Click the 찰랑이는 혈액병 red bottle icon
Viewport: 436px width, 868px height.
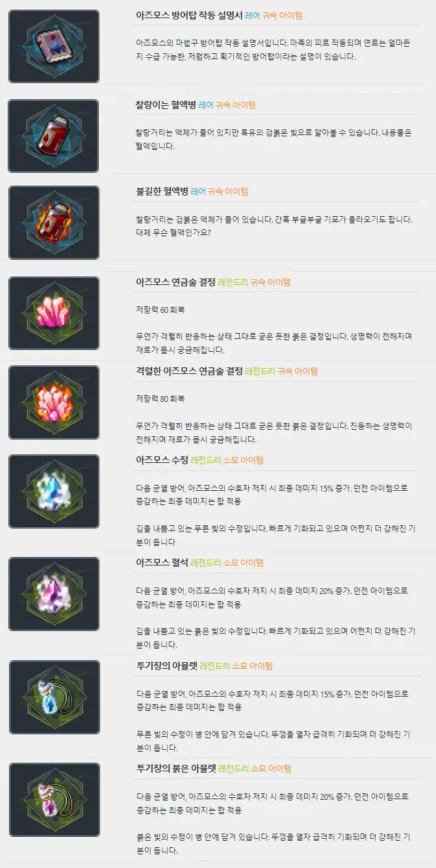(54, 136)
